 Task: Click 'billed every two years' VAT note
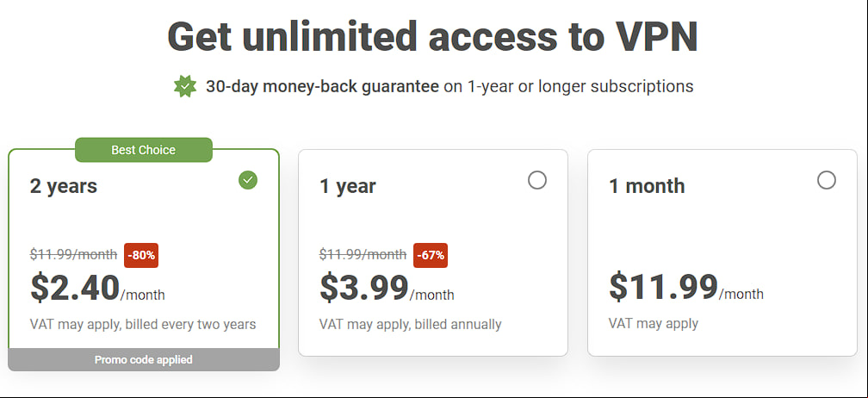tap(143, 325)
